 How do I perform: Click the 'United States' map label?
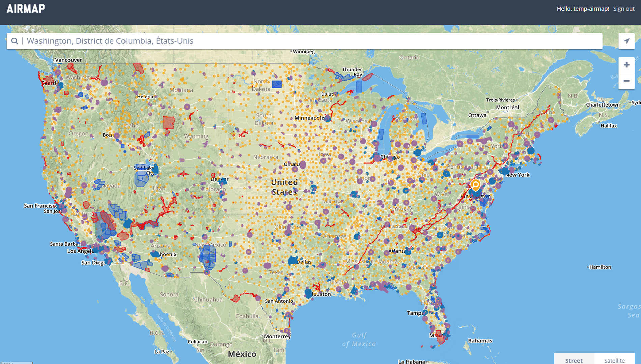pyautogui.click(x=284, y=187)
